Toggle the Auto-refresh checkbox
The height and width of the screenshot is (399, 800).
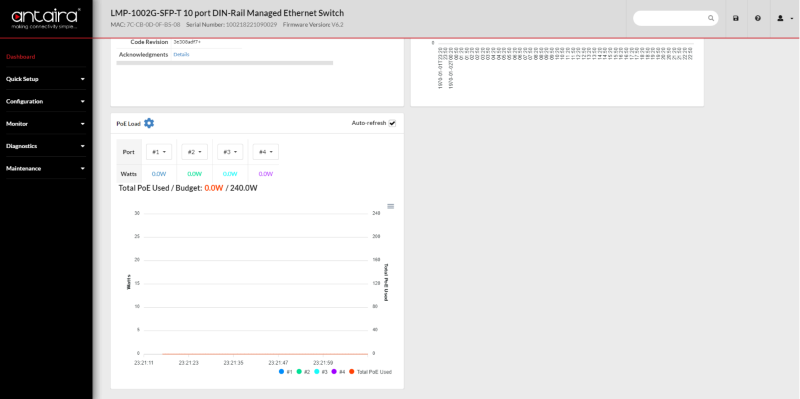tap(392, 123)
